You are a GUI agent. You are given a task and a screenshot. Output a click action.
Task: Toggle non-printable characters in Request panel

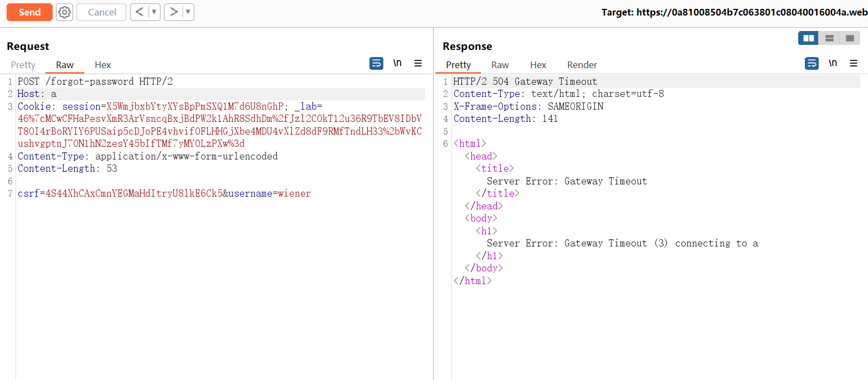click(397, 64)
